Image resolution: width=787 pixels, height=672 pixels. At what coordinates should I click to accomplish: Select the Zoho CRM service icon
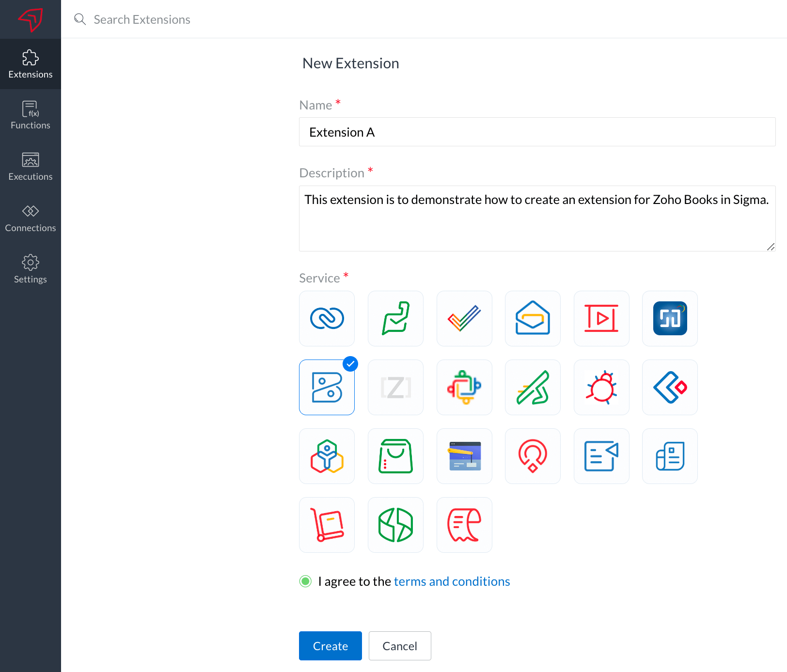click(327, 318)
